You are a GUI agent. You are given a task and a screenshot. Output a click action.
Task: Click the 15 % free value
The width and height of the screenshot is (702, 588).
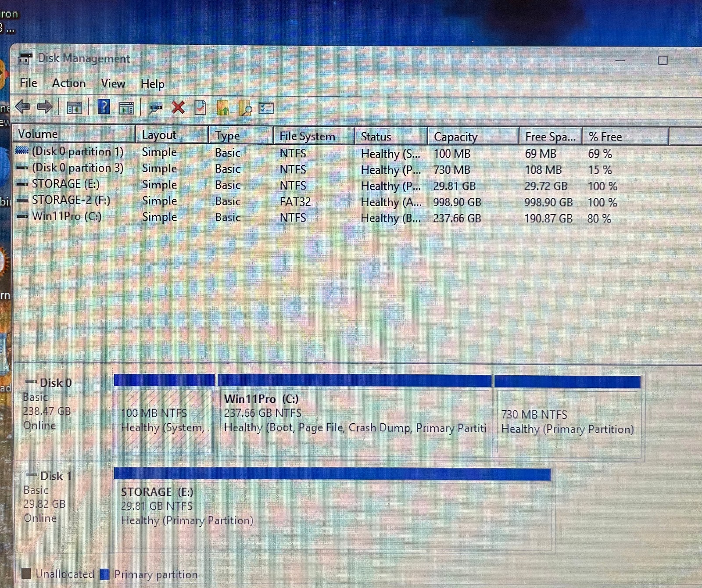coord(600,170)
